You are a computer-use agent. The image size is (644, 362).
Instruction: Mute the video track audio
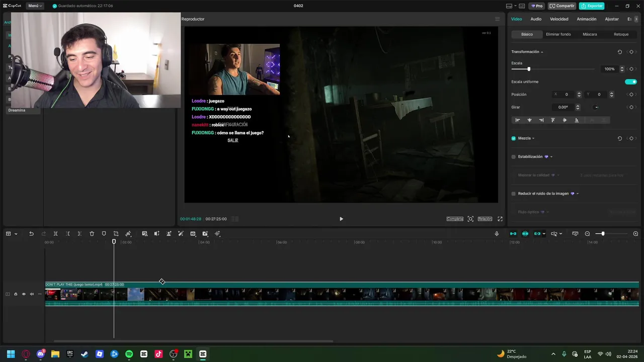pos(32,294)
